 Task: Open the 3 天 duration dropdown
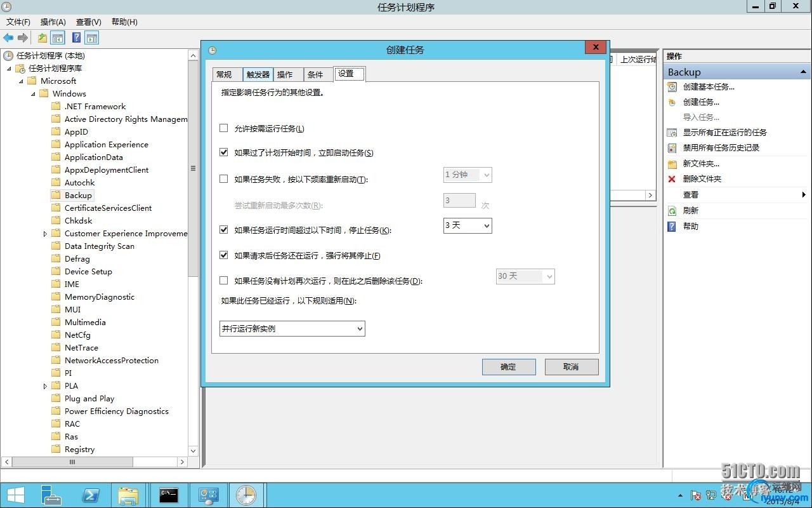tap(468, 225)
